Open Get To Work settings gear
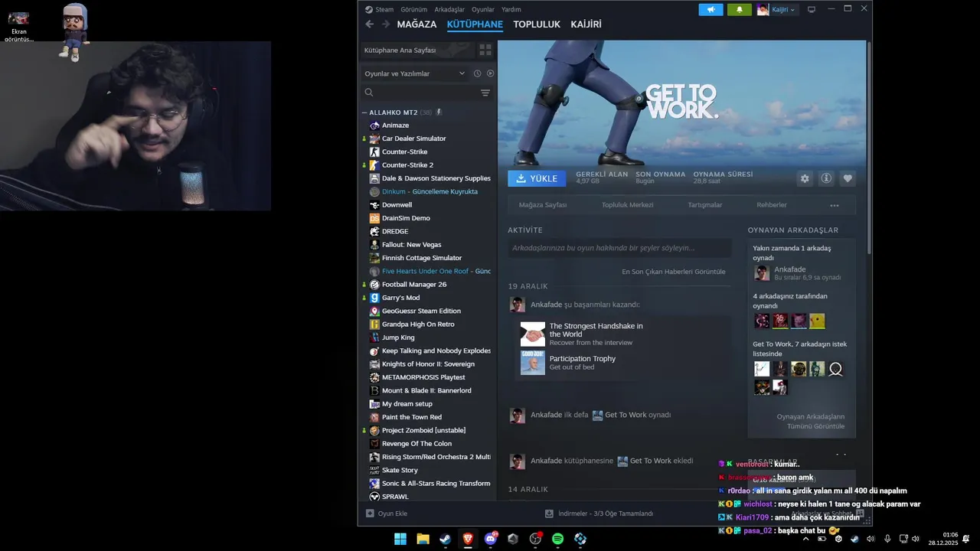Viewport: 980px width, 551px height. tap(805, 178)
